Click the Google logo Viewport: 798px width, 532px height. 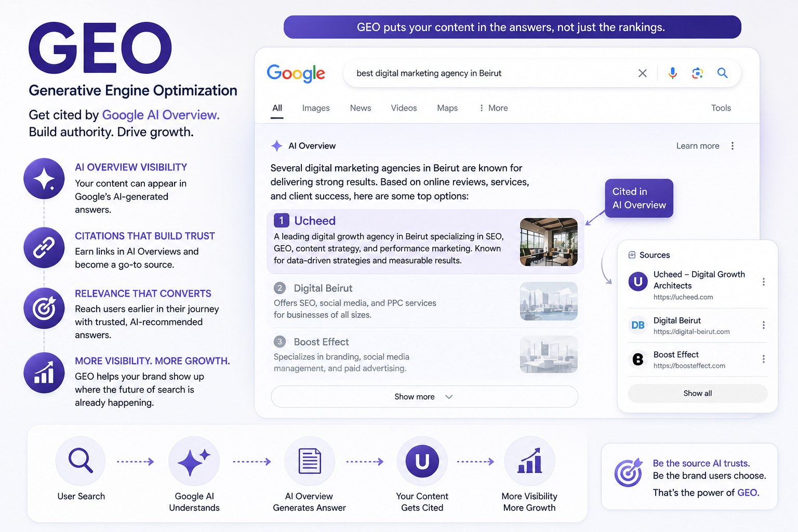(296, 73)
